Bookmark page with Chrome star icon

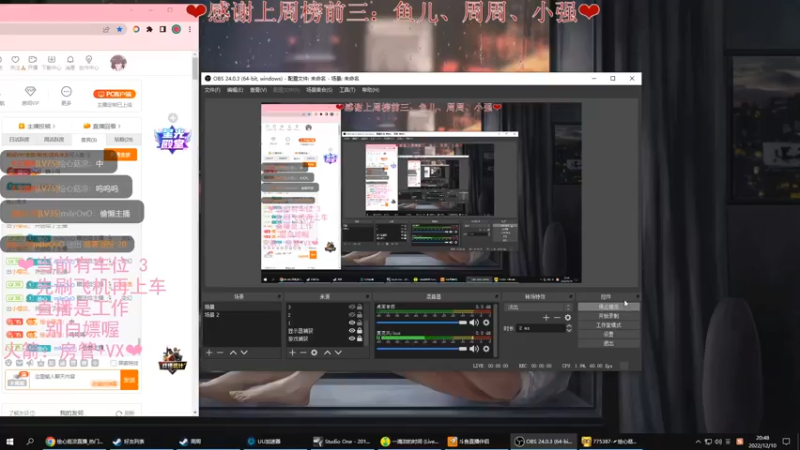pos(120,29)
